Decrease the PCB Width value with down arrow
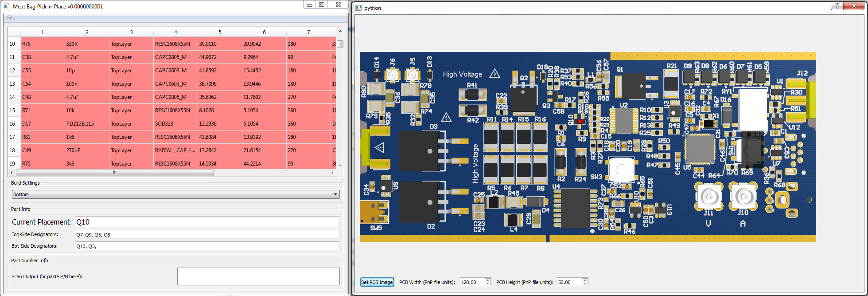This screenshot has width=868, height=296. click(x=488, y=284)
